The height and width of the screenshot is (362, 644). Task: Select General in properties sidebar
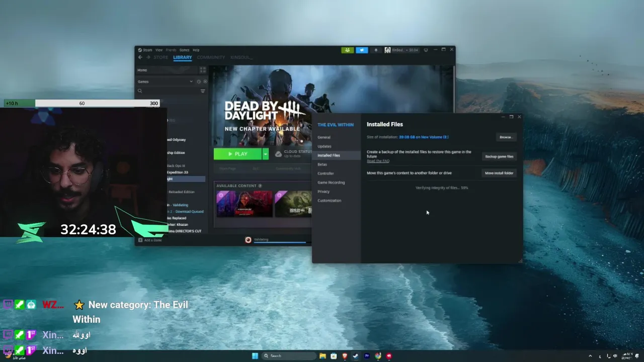(x=324, y=137)
